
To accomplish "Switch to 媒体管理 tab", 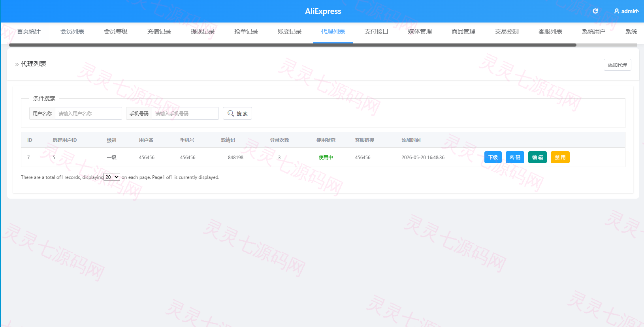I will pyautogui.click(x=420, y=32).
